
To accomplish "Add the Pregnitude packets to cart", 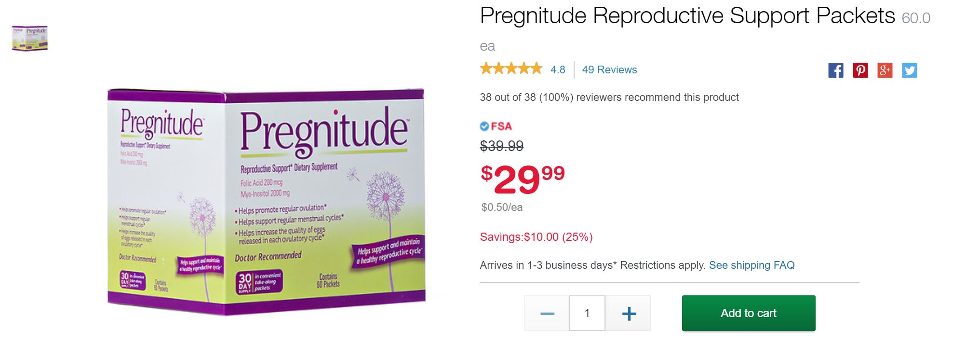I will click(748, 314).
